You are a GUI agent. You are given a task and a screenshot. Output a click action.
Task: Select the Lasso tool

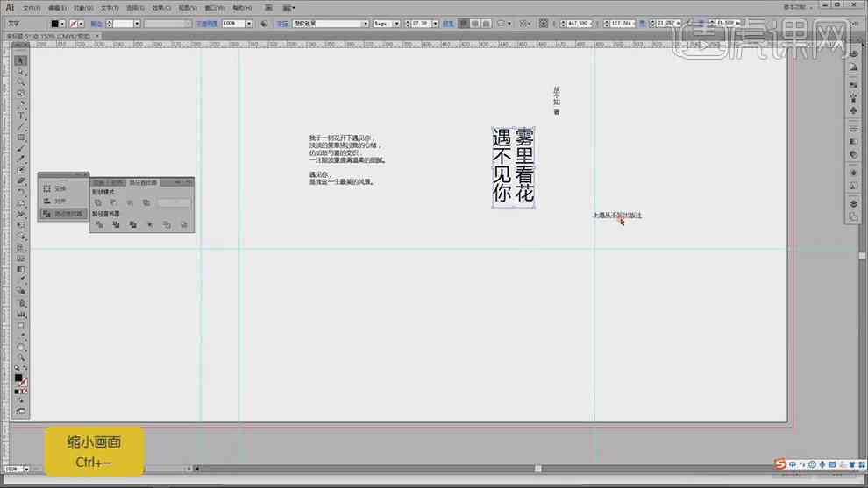click(x=20, y=94)
